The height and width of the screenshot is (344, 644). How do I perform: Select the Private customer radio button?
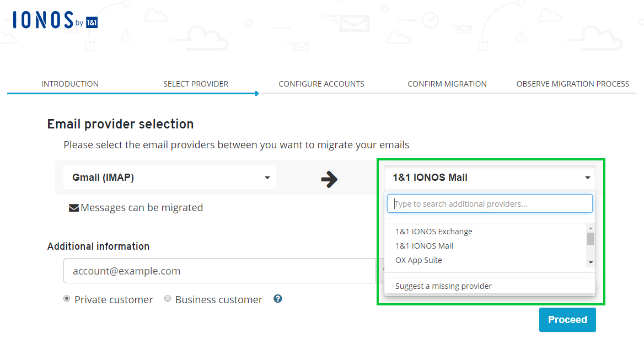[67, 298]
